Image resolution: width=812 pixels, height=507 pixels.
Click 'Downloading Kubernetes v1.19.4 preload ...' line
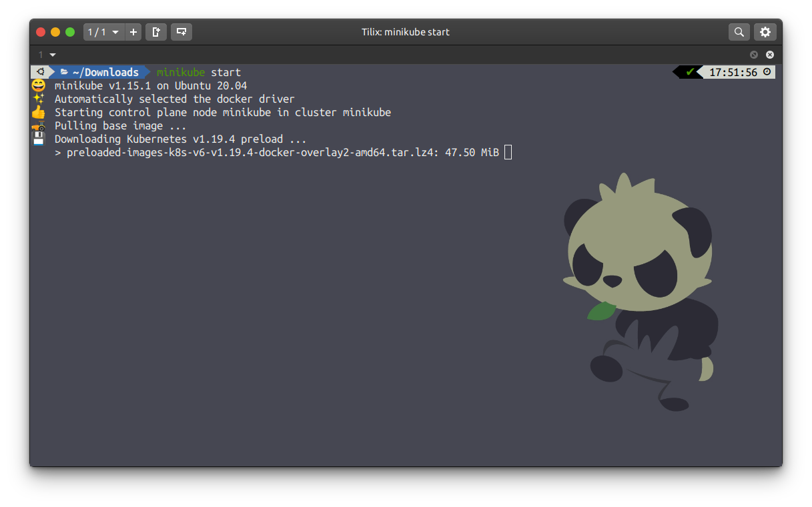coord(181,139)
